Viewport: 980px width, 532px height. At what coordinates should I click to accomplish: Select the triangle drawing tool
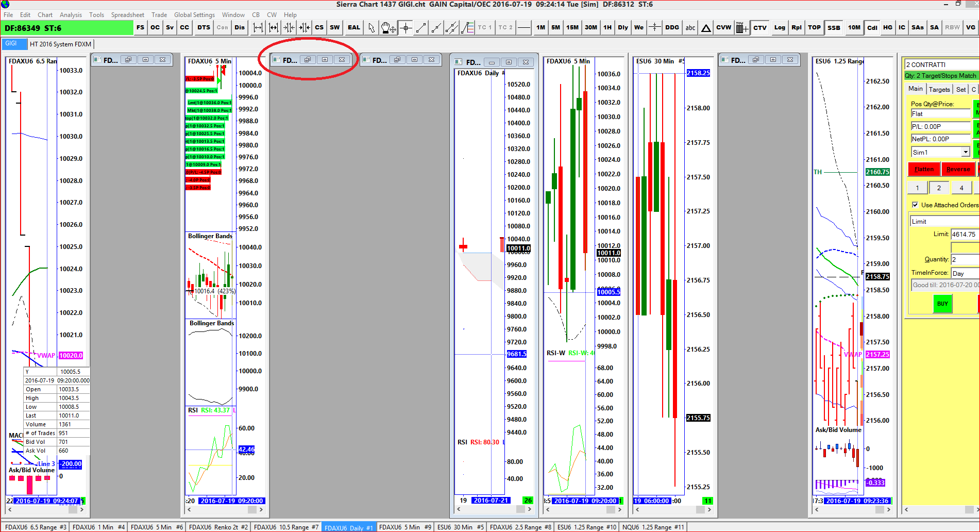[706, 28]
